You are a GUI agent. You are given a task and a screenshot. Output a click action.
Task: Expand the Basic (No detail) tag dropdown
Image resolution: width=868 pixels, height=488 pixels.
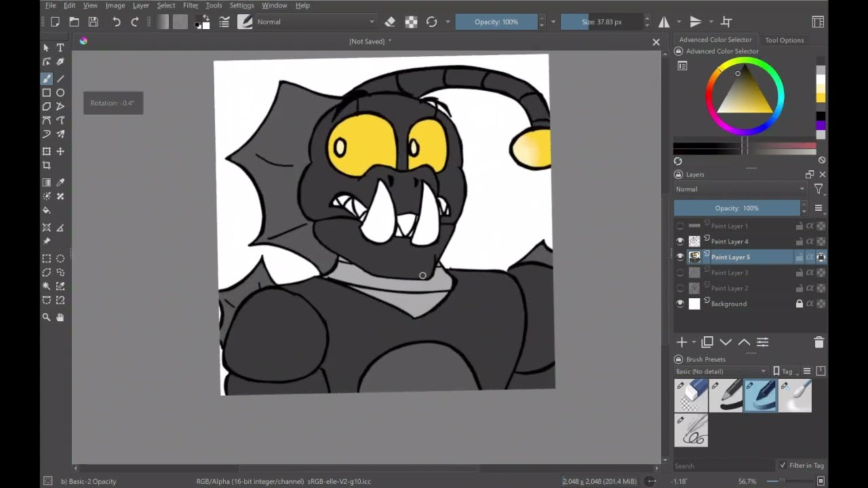[721, 371]
